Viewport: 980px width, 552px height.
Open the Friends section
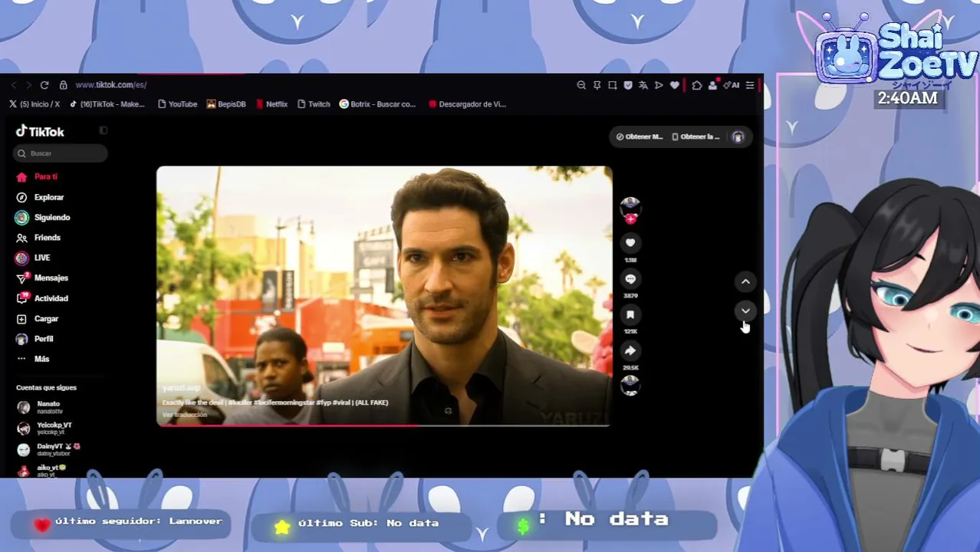(38, 238)
